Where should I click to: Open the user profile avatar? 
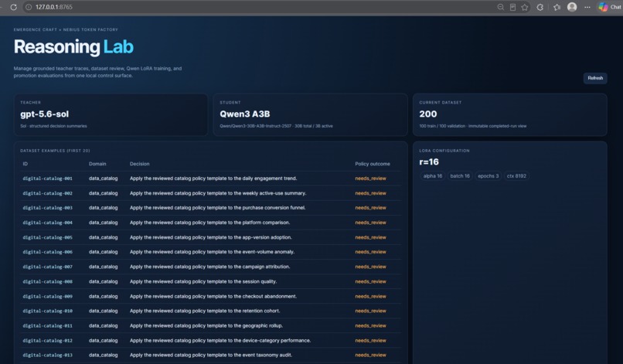(x=572, y=7)
